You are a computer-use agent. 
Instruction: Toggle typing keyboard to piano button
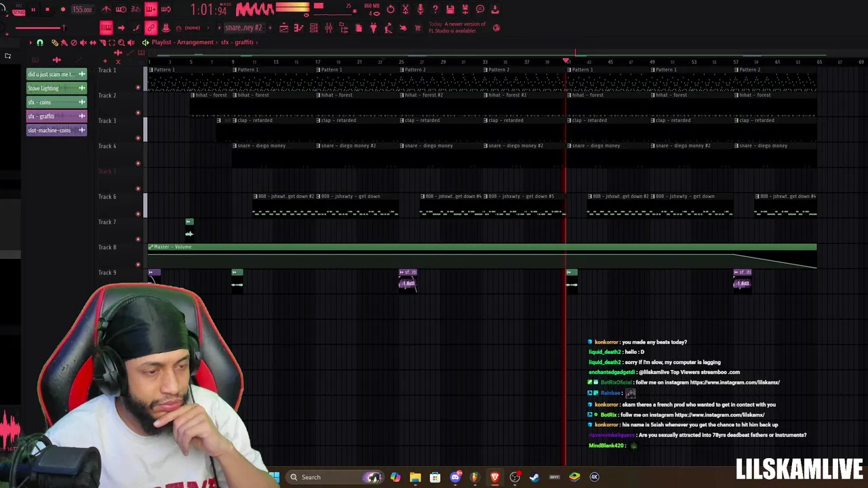106,28
